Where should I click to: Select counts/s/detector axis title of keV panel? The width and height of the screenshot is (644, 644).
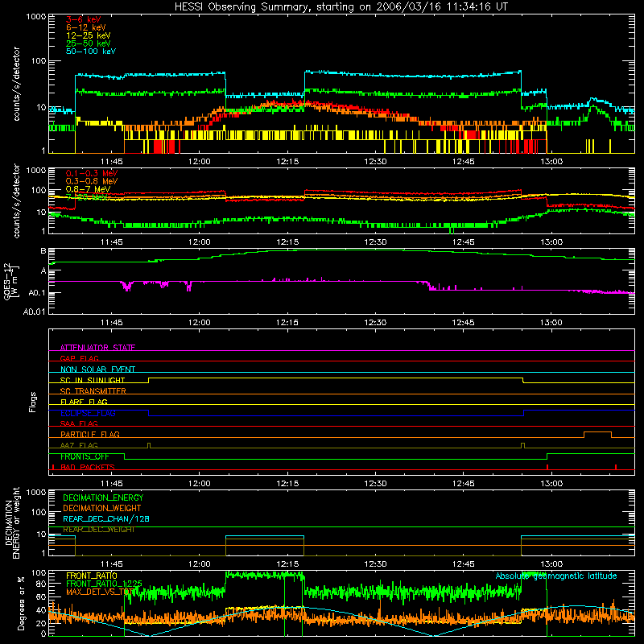(x=16, y=84)
